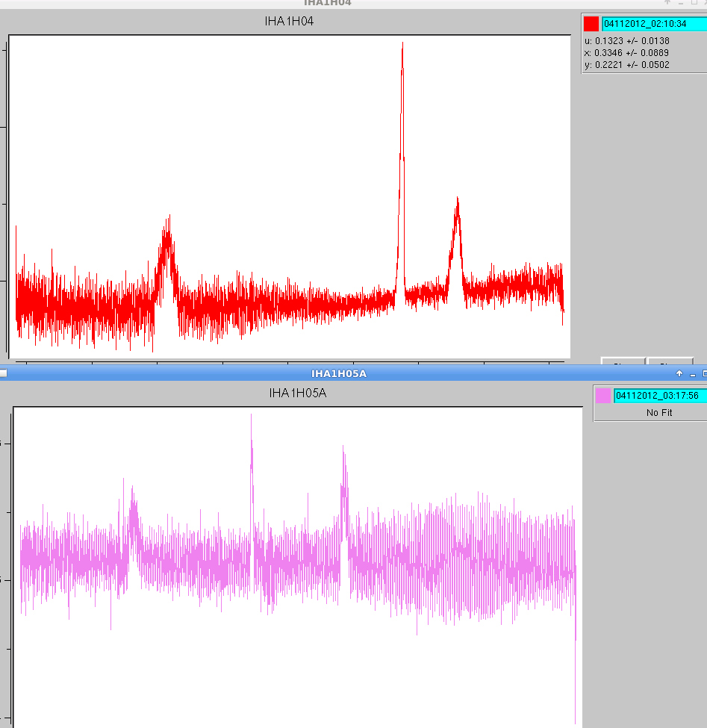Click the tallest peak in the red IHA1H04 plot

[x=402, y=44]
